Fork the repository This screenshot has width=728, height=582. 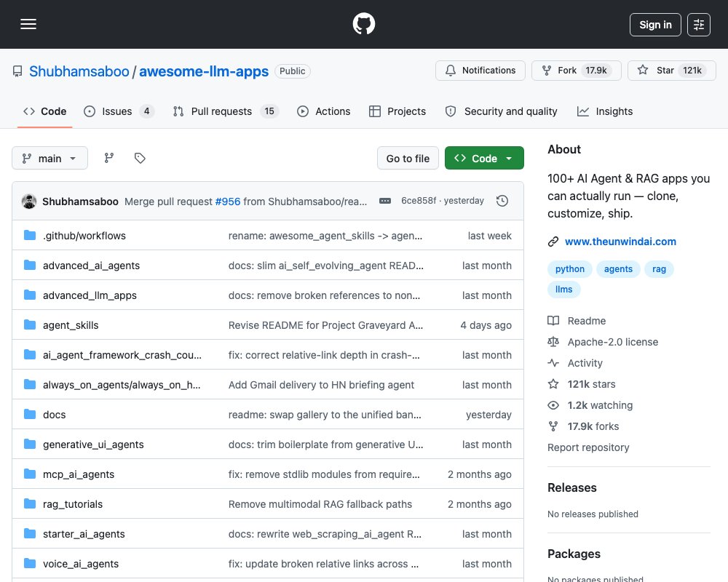[576, 71]
